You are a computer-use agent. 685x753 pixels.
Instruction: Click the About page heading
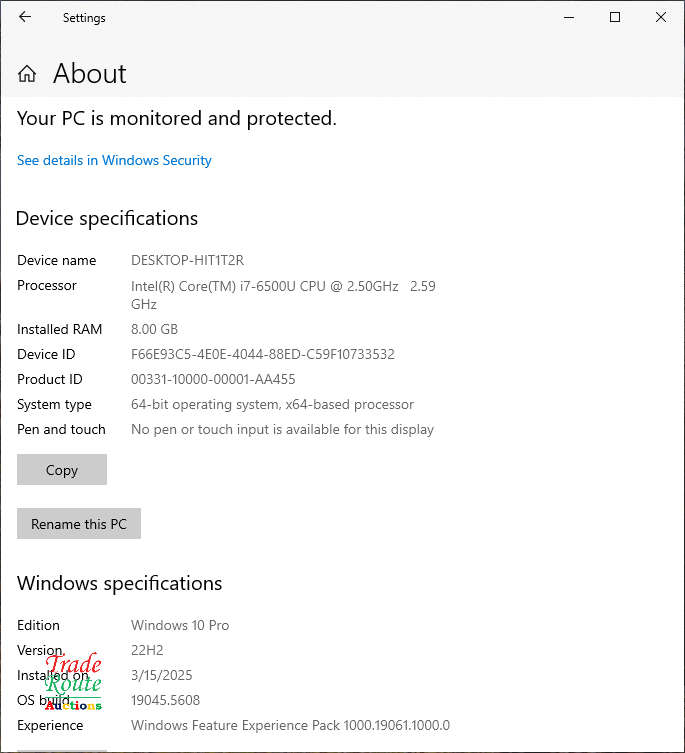[90, 74]
